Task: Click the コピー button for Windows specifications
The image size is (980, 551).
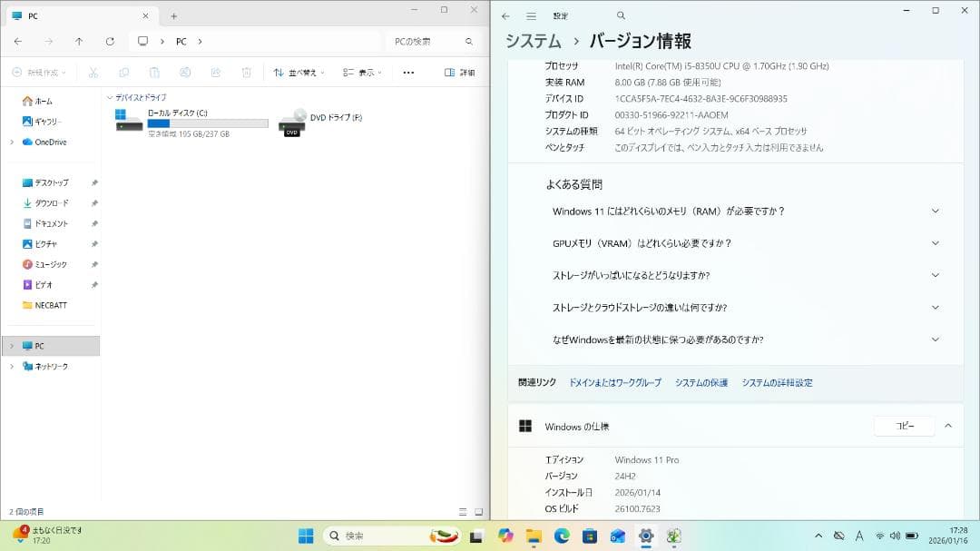Action: [x=904, y=426]
